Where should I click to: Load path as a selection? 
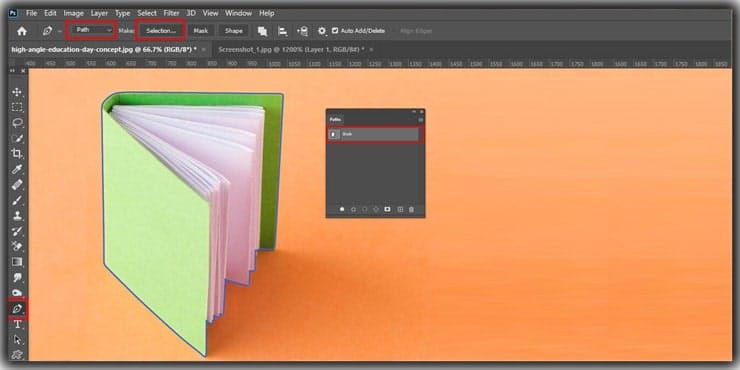point(365,209)
